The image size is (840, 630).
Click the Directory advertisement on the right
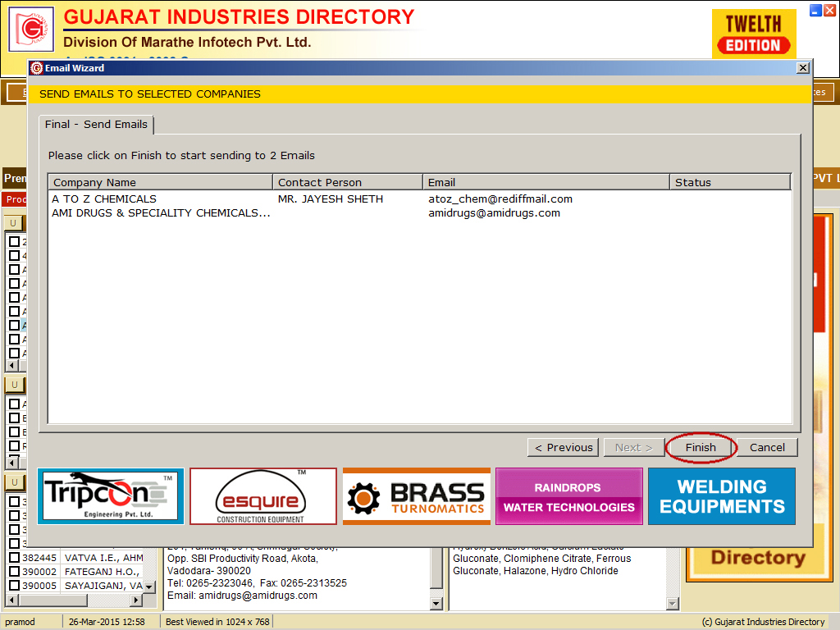759,558
